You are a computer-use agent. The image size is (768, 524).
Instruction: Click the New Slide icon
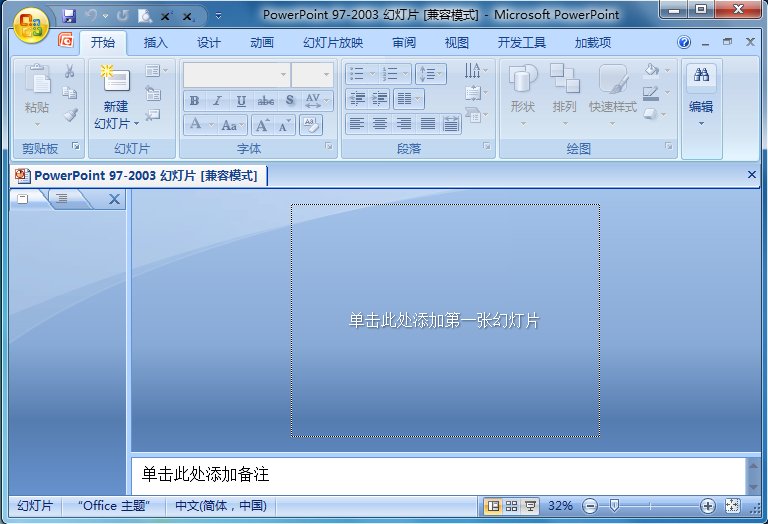click(116, 79)
